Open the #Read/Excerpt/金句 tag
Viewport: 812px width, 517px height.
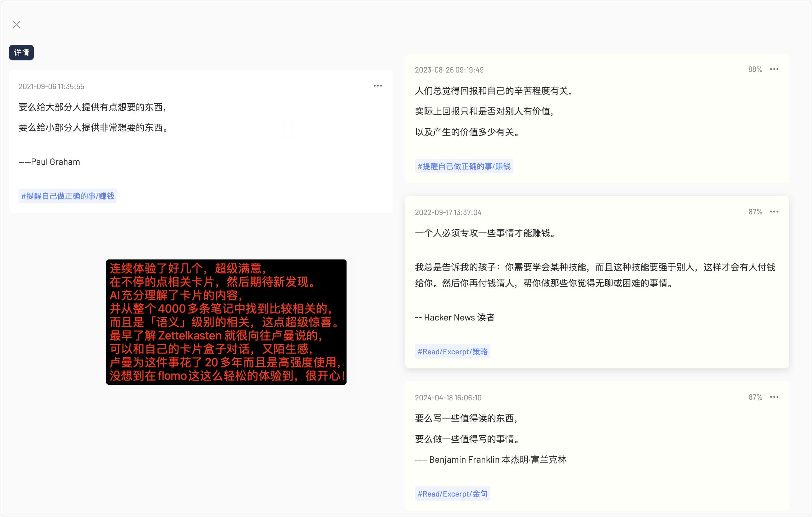click(453, 494)
